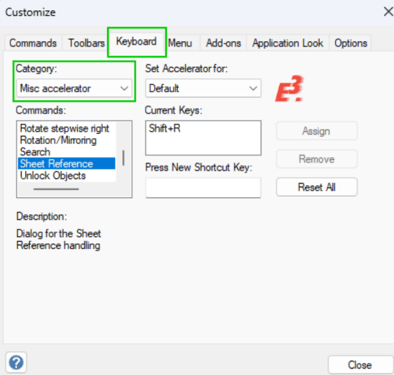Image resolution: width=394 pixels, height=375 pixels.
Task: Click the Commands list horizontal scrollbar
Action: tap(56, 189)
